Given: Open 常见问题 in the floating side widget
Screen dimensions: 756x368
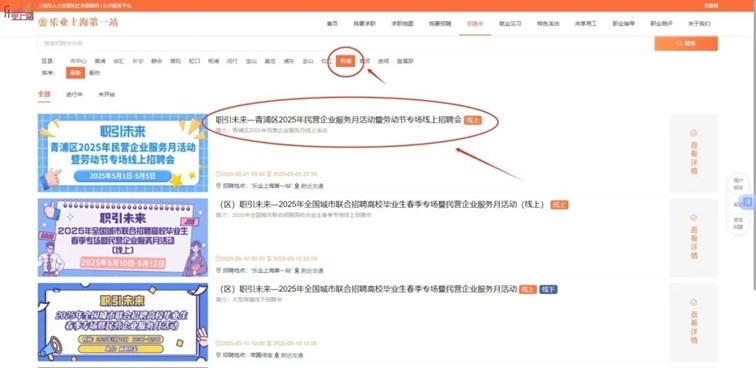Looking at the screenshot, I should (x=738, y=222).
